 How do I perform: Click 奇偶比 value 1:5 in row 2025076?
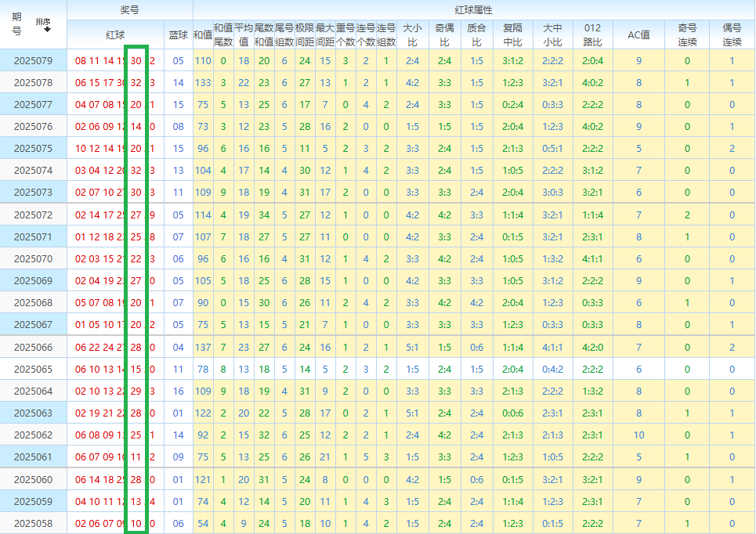click(444, 126)
